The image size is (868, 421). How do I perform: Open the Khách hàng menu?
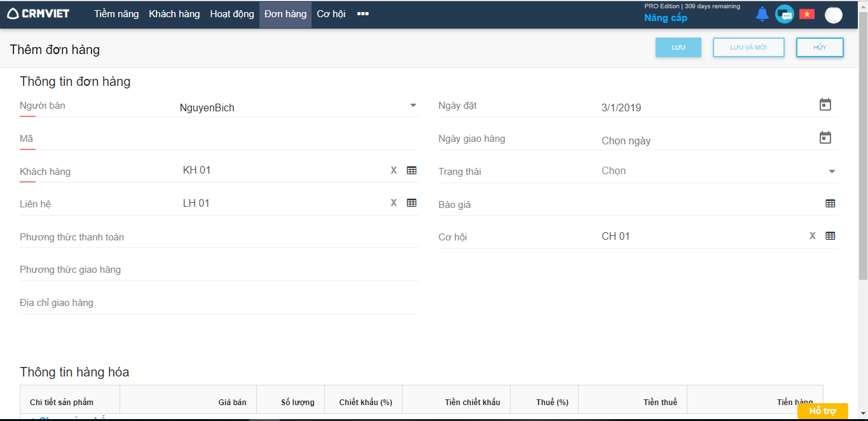click(x=174, y=14)
